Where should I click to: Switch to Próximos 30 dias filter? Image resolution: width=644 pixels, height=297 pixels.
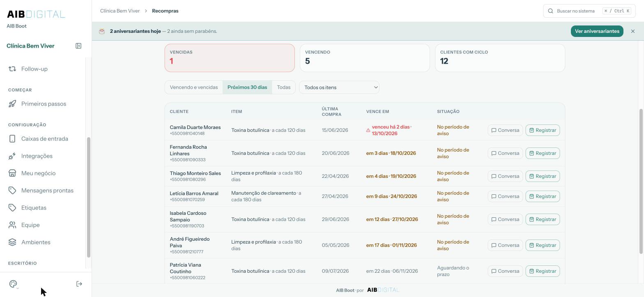click(x=247, y=87)
